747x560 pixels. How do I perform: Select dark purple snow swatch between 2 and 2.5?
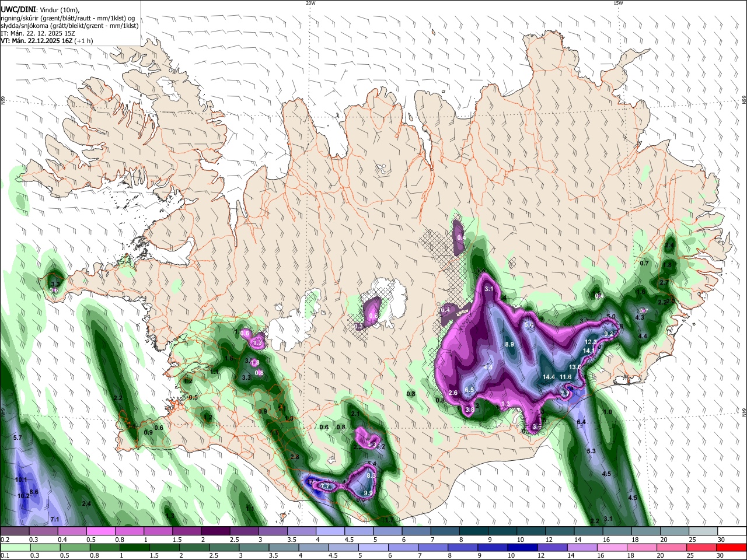[x=215, y=531]
